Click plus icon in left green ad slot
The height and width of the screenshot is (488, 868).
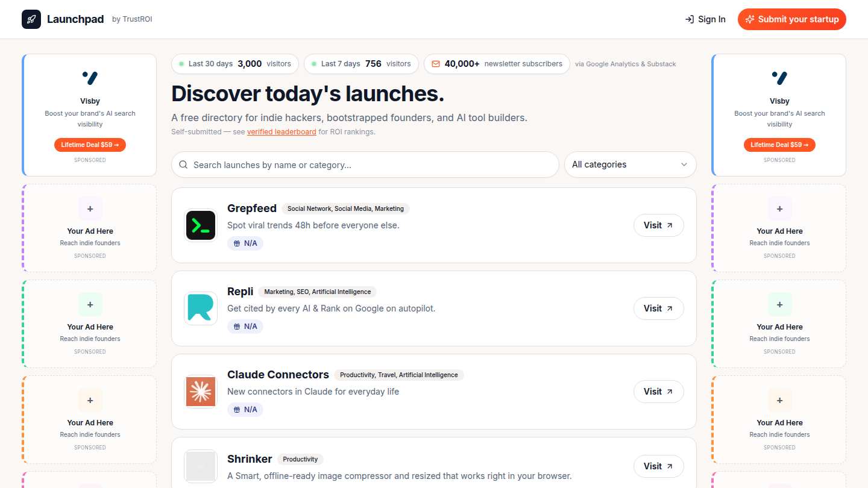point(90,305)
